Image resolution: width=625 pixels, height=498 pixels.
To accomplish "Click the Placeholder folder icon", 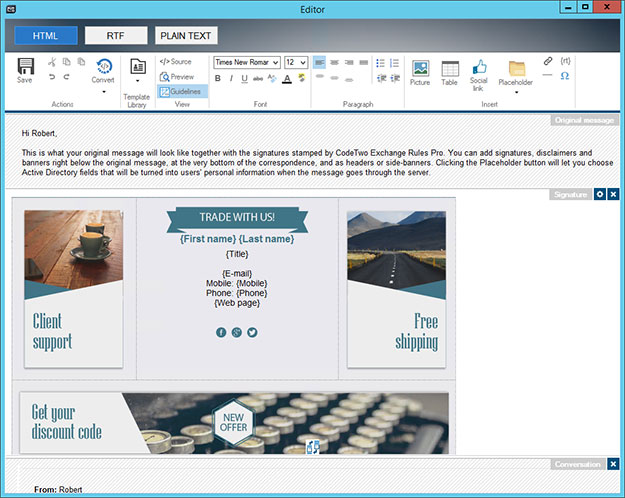I will [x=517, y=68].
